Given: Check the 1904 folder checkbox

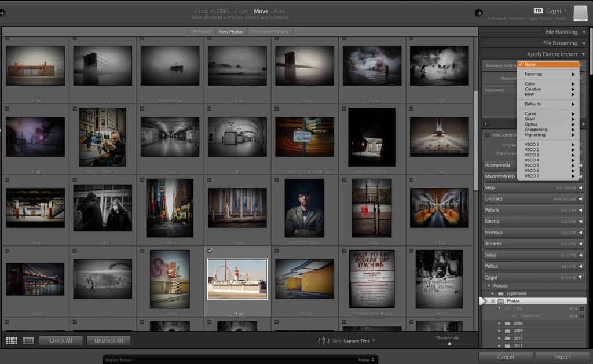Looking at the screenshot, I should tap(581, 309).
